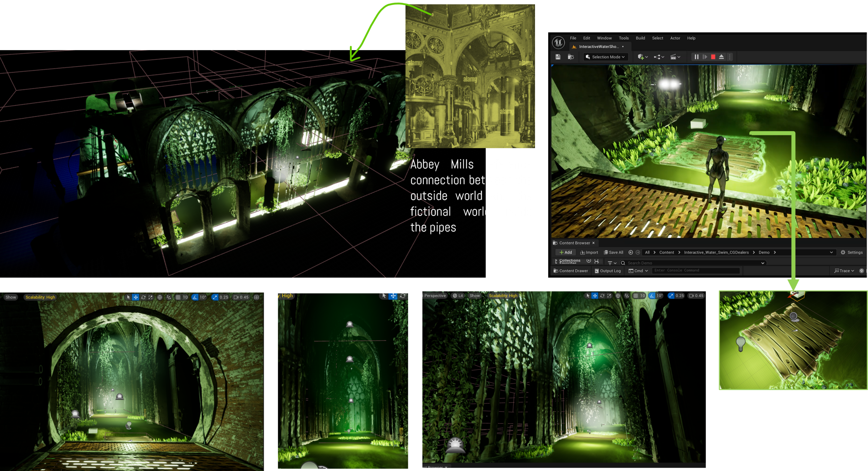Open the Actor menu

point(675,38)
